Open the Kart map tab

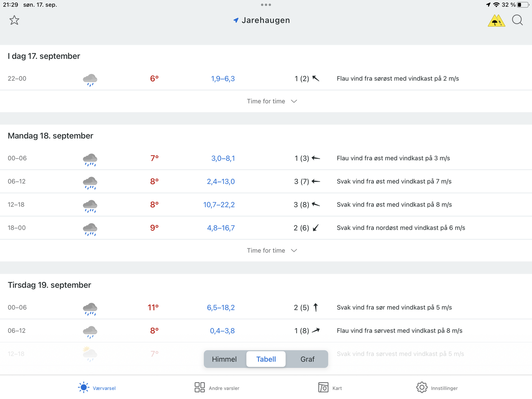tap(323, 388)
